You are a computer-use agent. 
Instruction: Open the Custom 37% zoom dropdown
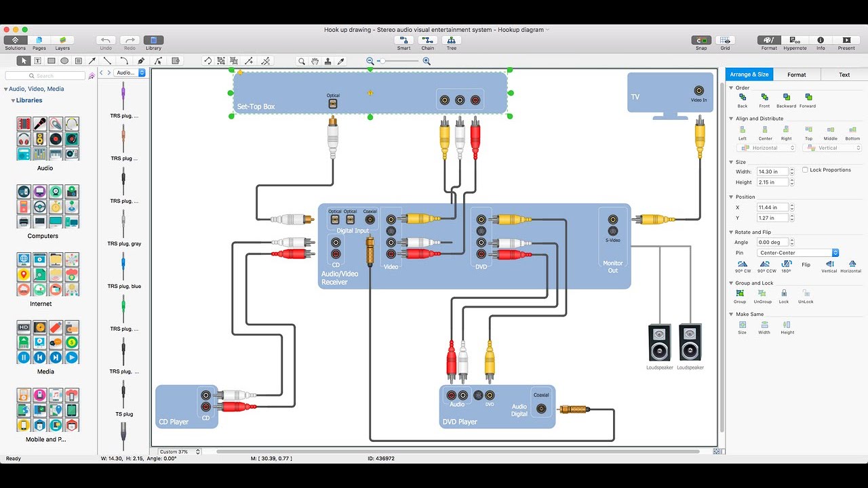180,451
